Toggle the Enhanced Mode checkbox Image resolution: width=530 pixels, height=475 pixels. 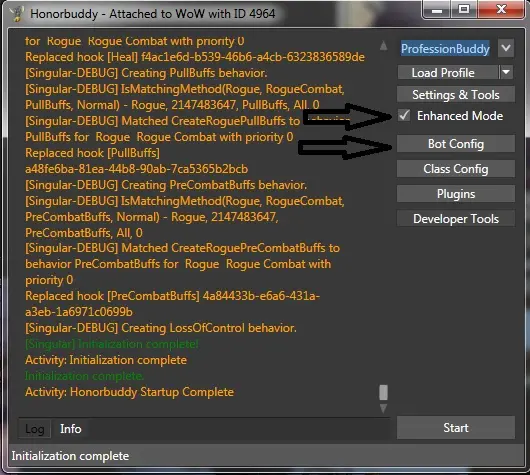point(404,116)
